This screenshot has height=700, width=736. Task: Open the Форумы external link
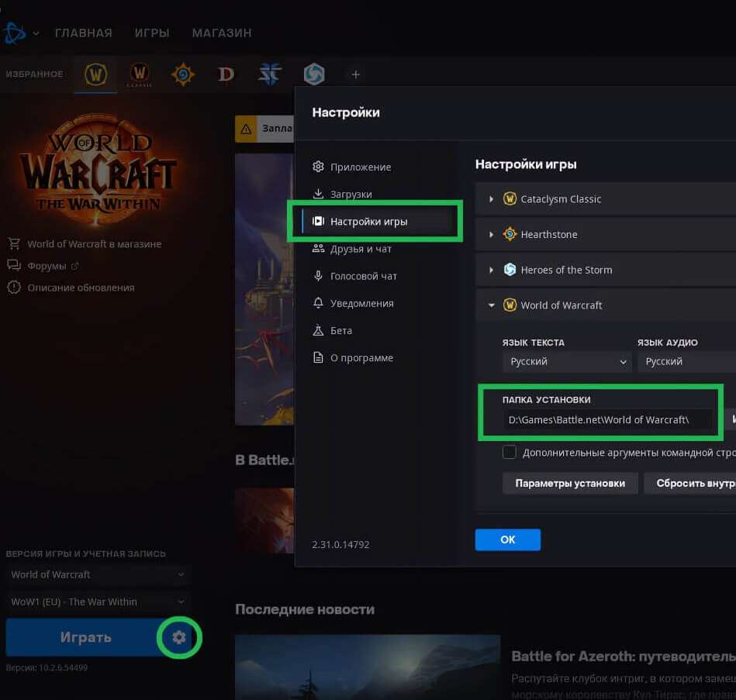pos(47,266)
